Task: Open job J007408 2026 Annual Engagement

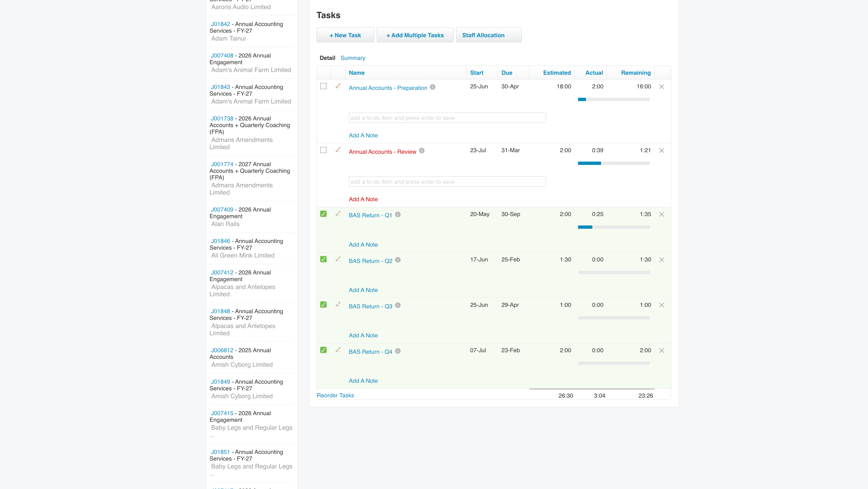Action: [x=222, y=56]
